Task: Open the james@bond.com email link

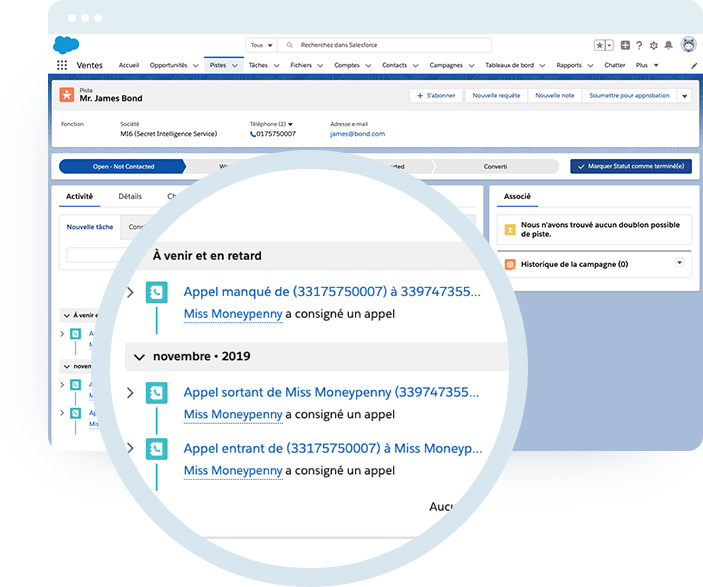Action: tap(357, 134)
